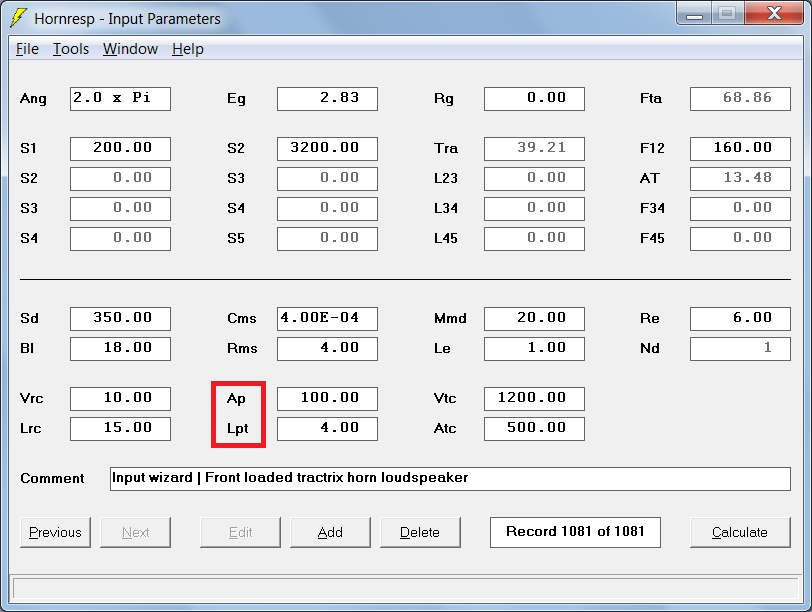
Task: Click the Rms input field
Action: click(x=327, y=349)
